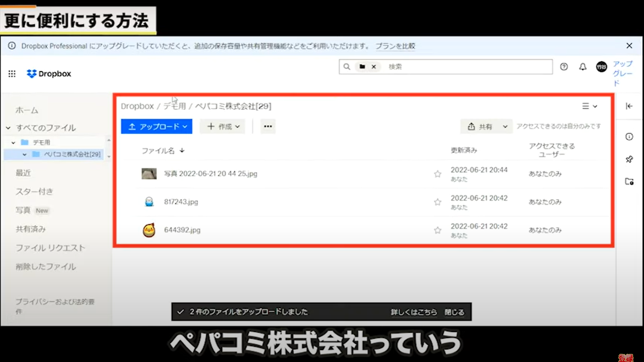
Task: Collapse the デモ用 folder tree
Action: [13, 142]
